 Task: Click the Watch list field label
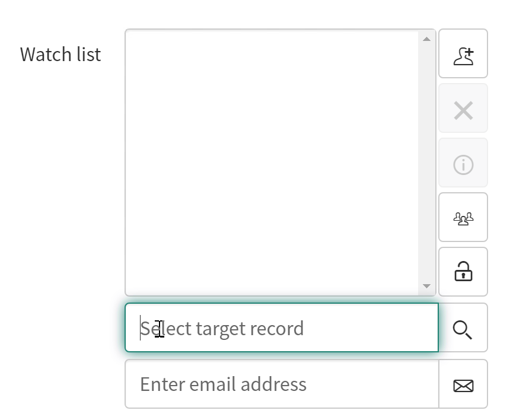pyautogui.click(x=60, y=55)
